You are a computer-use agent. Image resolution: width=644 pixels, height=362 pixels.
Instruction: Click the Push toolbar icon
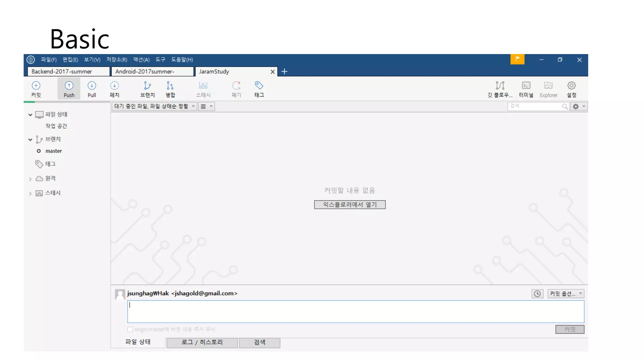tap(69, 85)
